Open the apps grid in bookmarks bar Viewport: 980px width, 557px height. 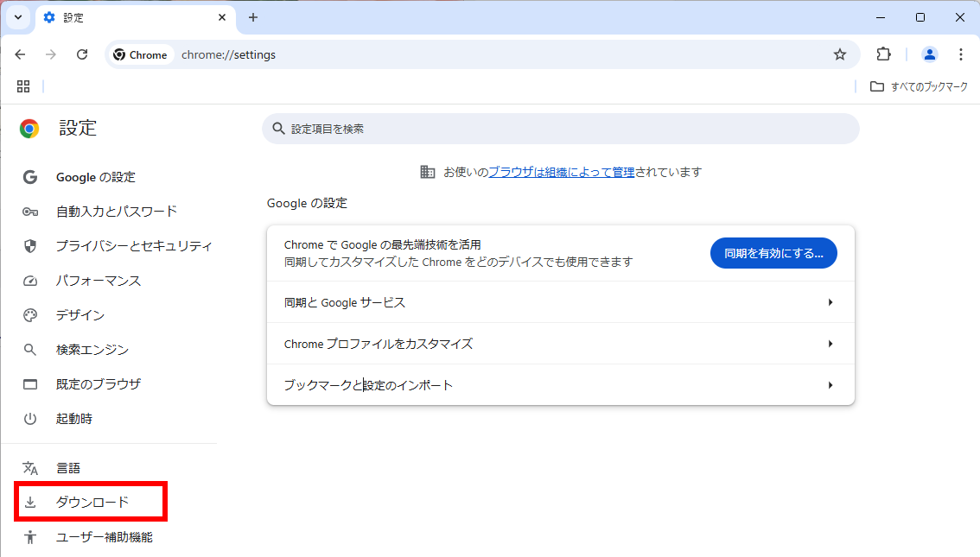click(23, 86)
